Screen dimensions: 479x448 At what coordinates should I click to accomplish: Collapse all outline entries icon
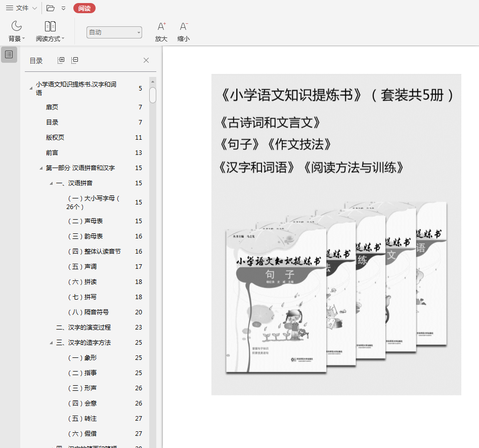(74, 60)
